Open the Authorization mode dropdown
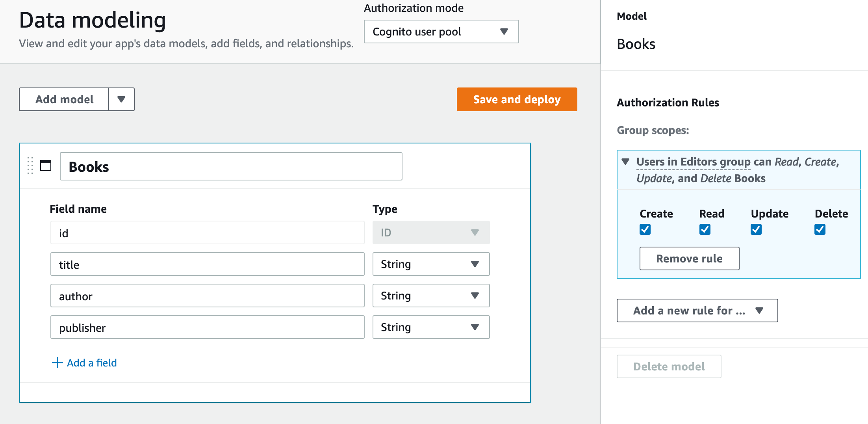The width and height of the screenshot is (868, 424). click(x=441, y=32)
